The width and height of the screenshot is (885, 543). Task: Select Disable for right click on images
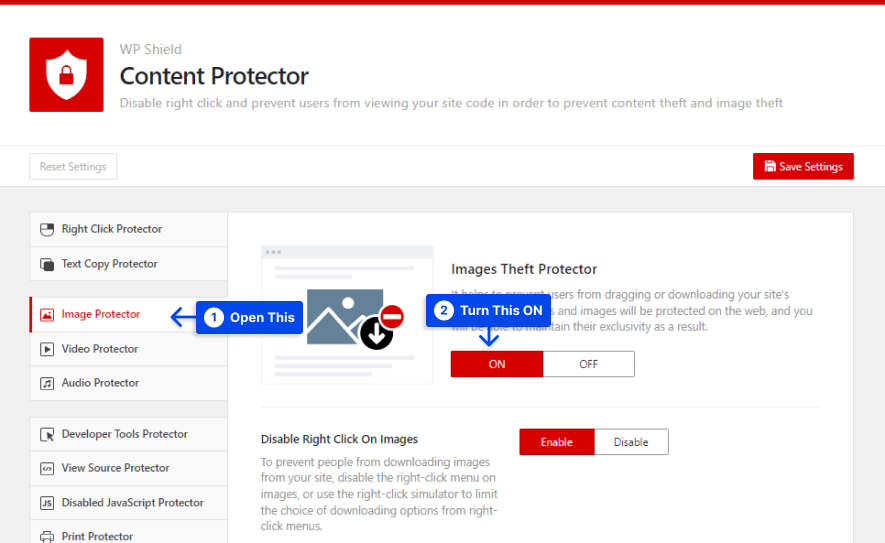[x=631, y=442]
